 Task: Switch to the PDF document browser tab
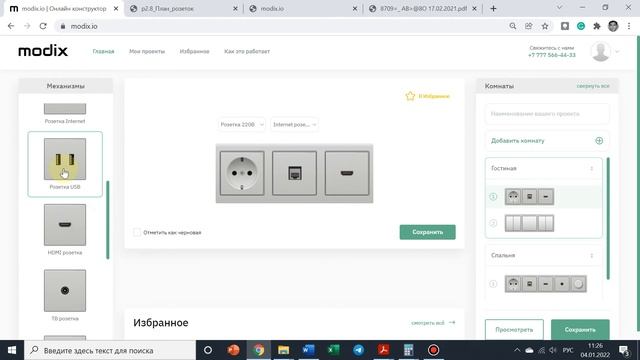[x=423, y=9]
